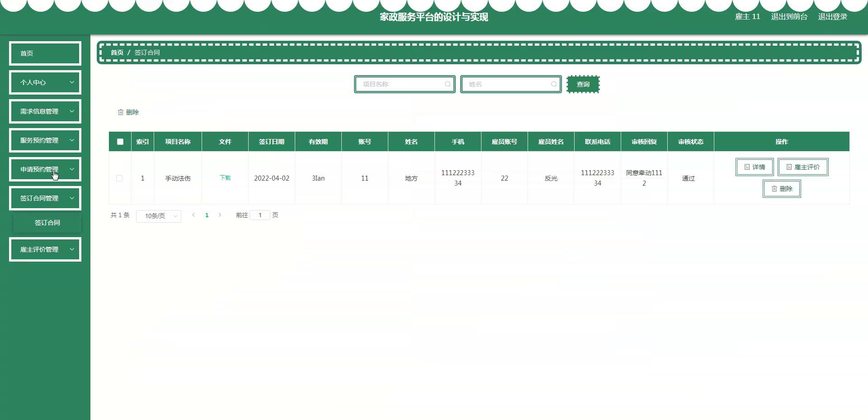Download the contract file via 下载 link
This screenshot has width=868, height=420.
pyautogui.click(x=225, y=178)
